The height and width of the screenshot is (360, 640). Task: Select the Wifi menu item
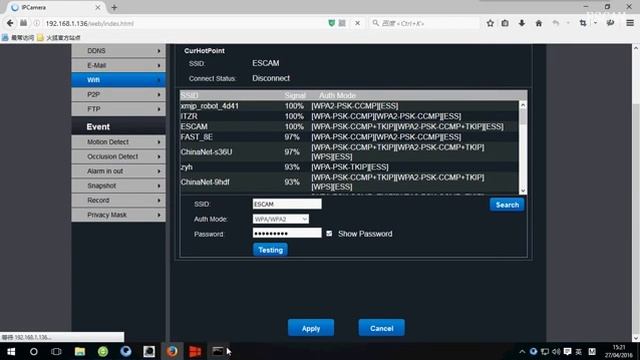(x=118, y=80)
